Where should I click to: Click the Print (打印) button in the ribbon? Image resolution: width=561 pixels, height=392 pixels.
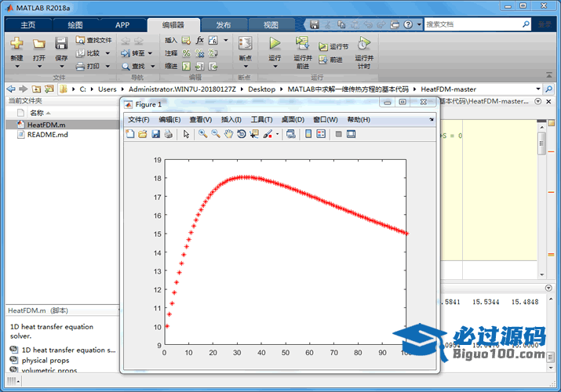[x=88, y=66]
